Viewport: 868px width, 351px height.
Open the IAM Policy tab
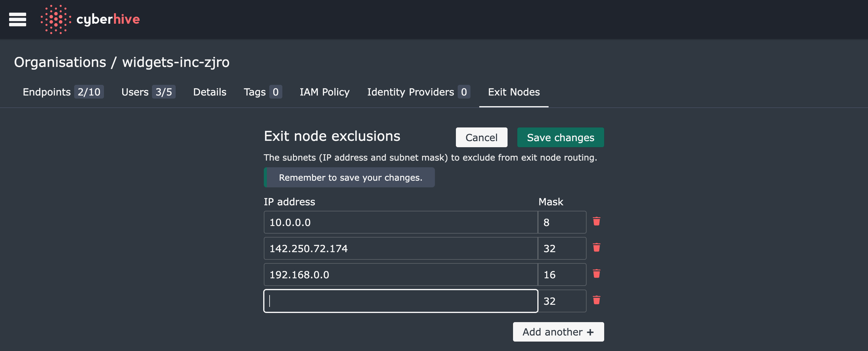pyautogui.click(x=324, y=92)
